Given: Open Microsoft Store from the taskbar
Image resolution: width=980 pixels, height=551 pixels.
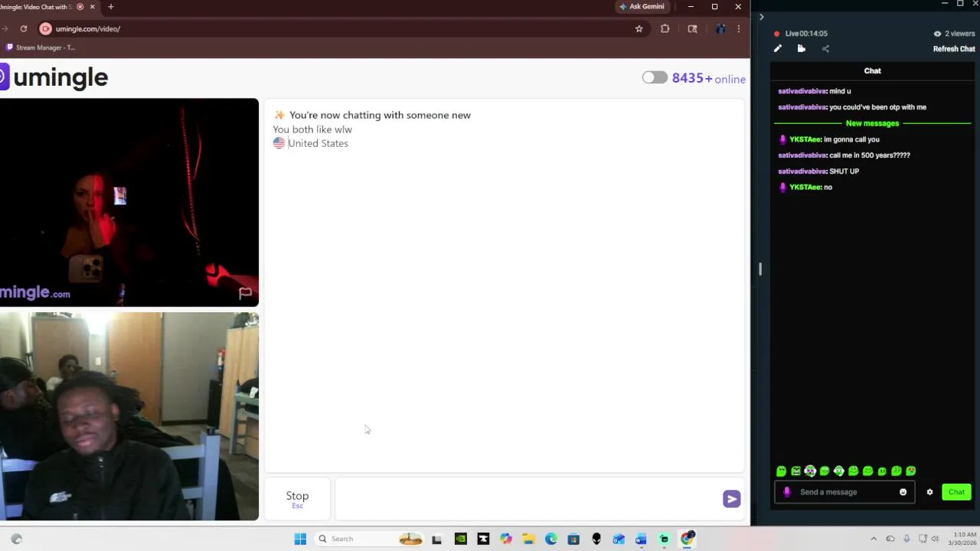Looking at the screenshot, I should coord(573,539).
